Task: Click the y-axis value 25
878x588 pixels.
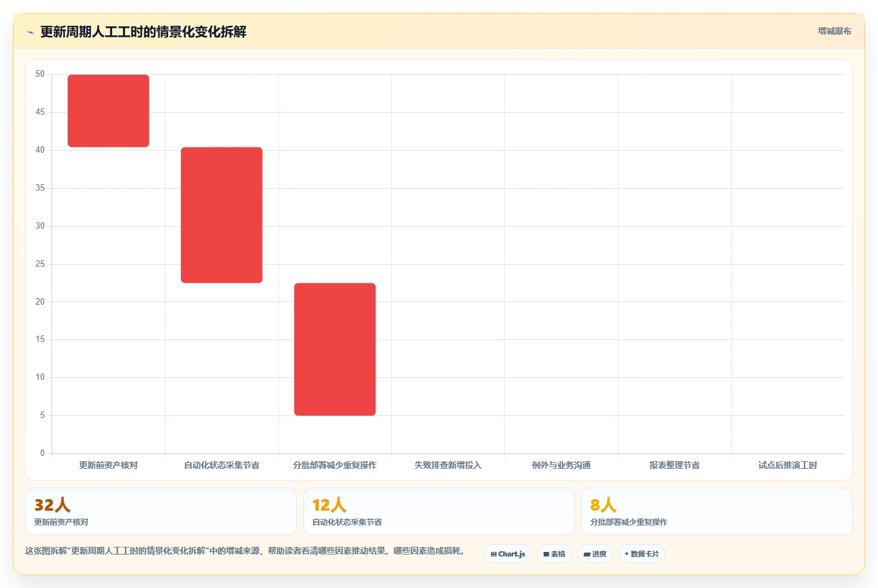Action: pos(40,264)
